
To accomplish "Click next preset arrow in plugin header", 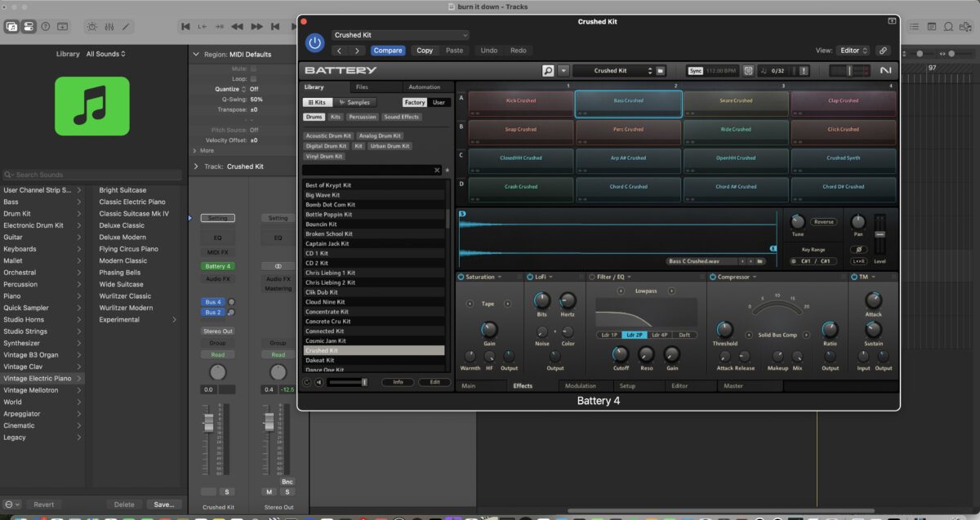I will coord(357,51).
